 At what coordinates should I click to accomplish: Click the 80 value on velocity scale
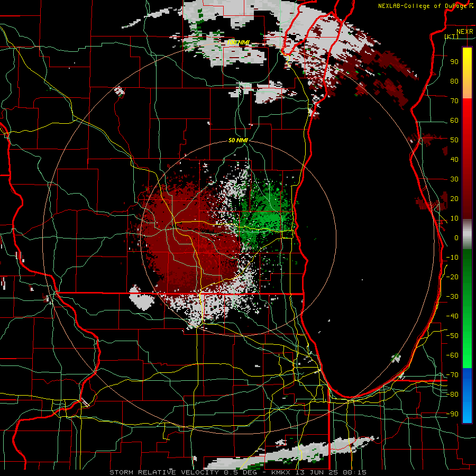pyautogui.click(x=454, y=81)
